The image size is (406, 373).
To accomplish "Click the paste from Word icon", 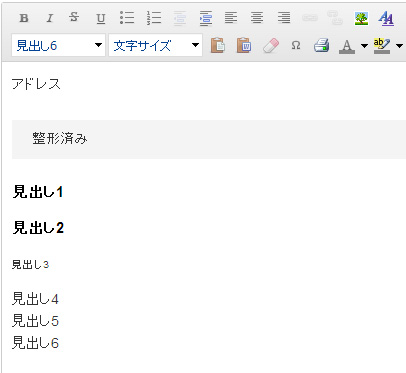I will [244, 45].
